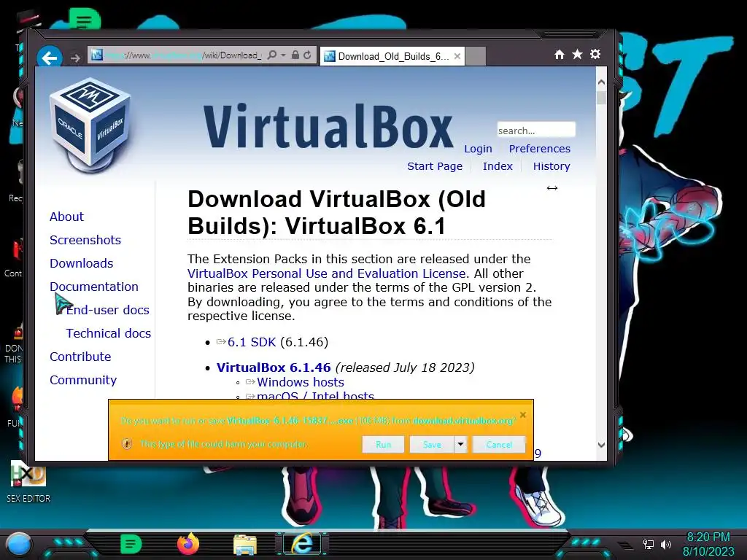Launch Firefox from the taskbar

[187, 544]
